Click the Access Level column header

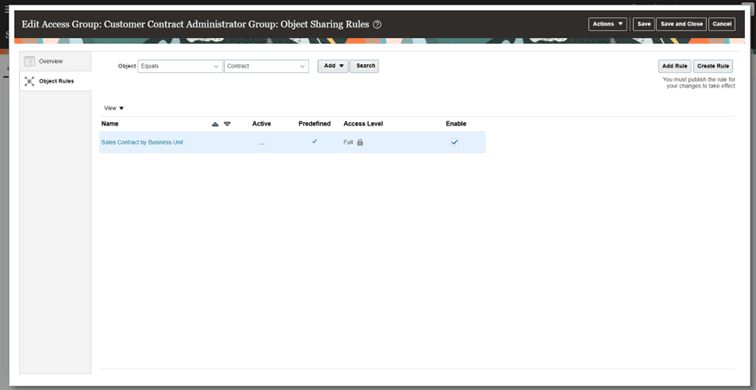pyautogui.click(x=363, y=124)
